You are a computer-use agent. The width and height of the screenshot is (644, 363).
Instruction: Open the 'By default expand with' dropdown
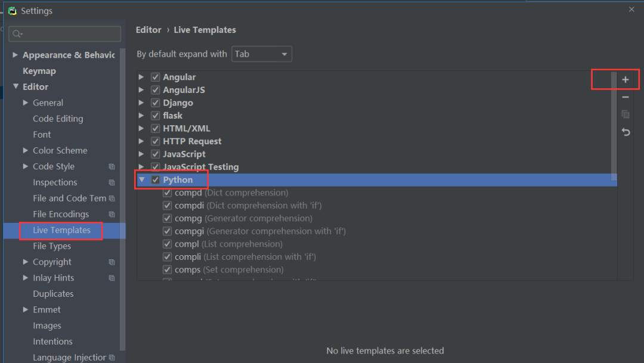pyautogui.click(x=261, y=54)
